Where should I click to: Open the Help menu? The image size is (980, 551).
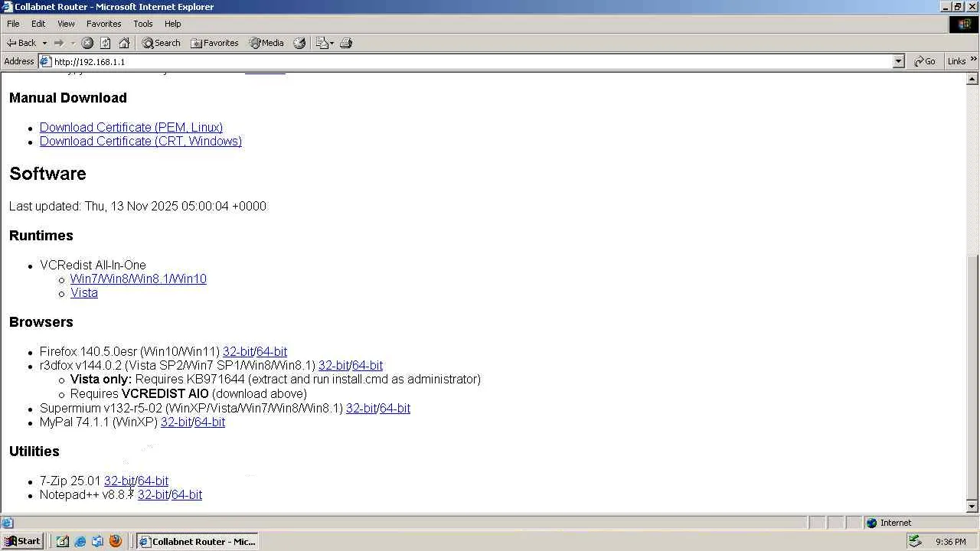pos(173,24)
